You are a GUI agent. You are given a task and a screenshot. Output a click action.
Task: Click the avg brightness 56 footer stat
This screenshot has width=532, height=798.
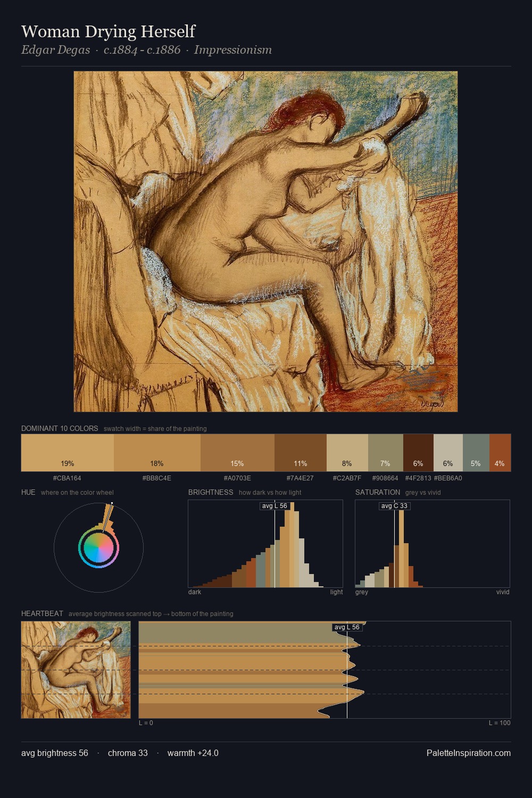[55, 753]
